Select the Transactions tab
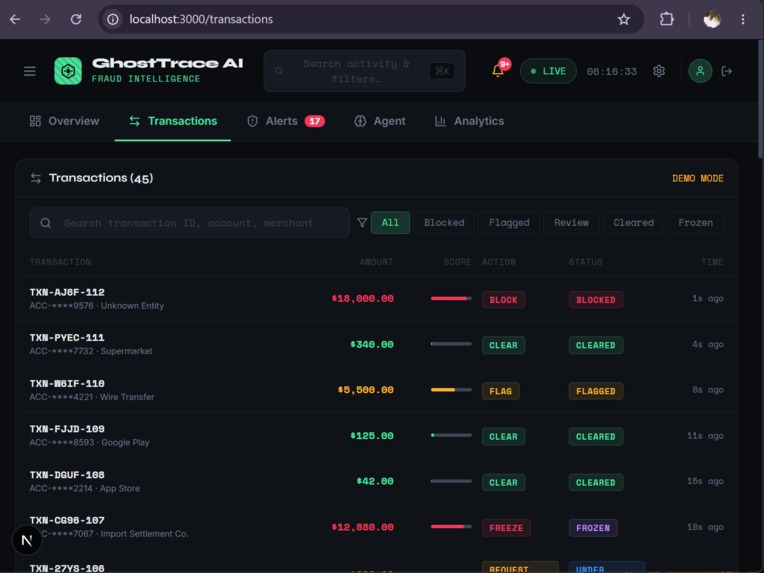764x573 pixels. point(172,121)
